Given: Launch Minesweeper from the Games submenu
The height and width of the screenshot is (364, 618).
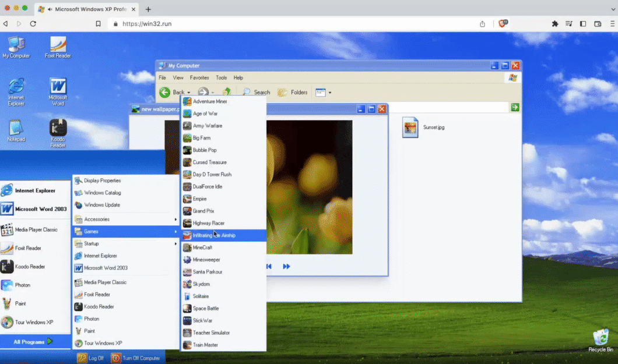Looking at the screenshot, I should 208,259.
